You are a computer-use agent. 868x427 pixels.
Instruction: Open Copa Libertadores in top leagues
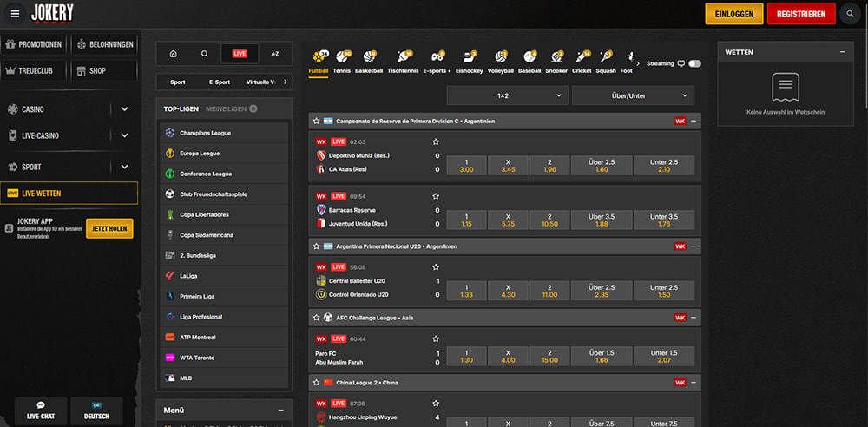224,214
